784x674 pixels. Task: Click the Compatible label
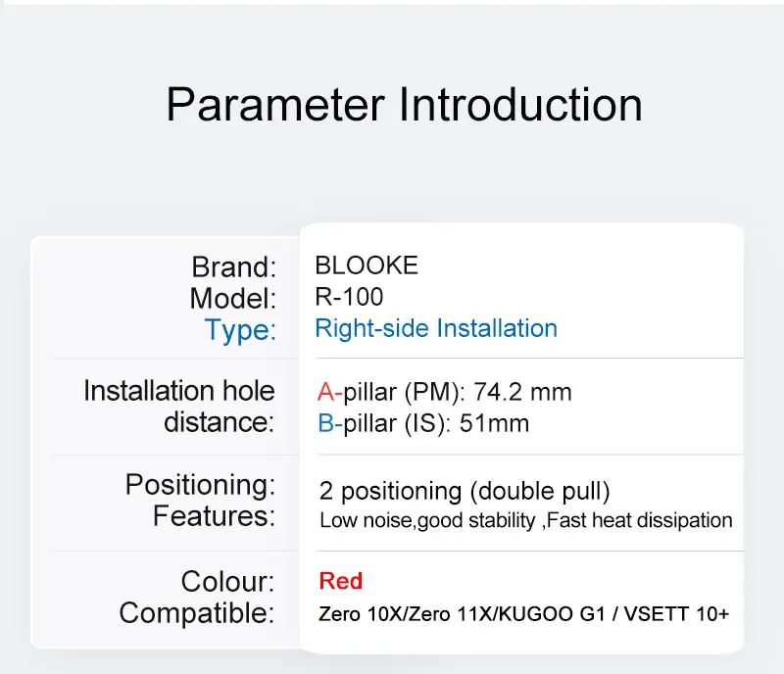click(x=197, y=613)
